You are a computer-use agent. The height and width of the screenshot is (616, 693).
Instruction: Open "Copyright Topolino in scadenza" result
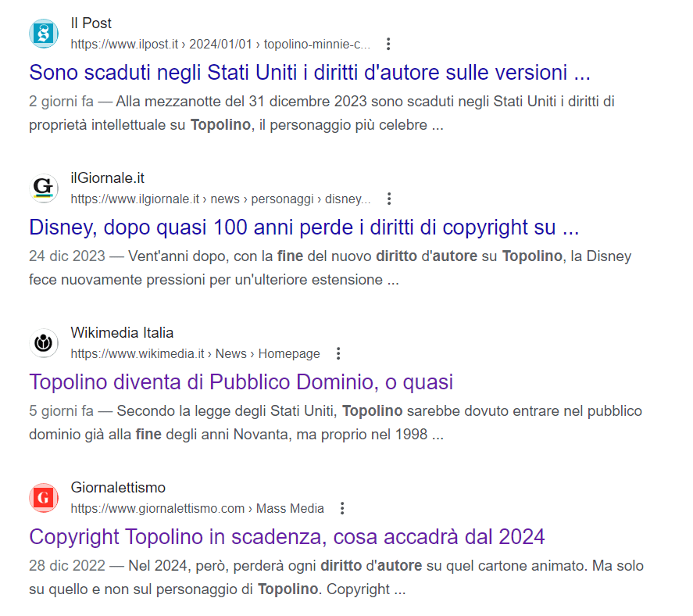tap(287, 537)
